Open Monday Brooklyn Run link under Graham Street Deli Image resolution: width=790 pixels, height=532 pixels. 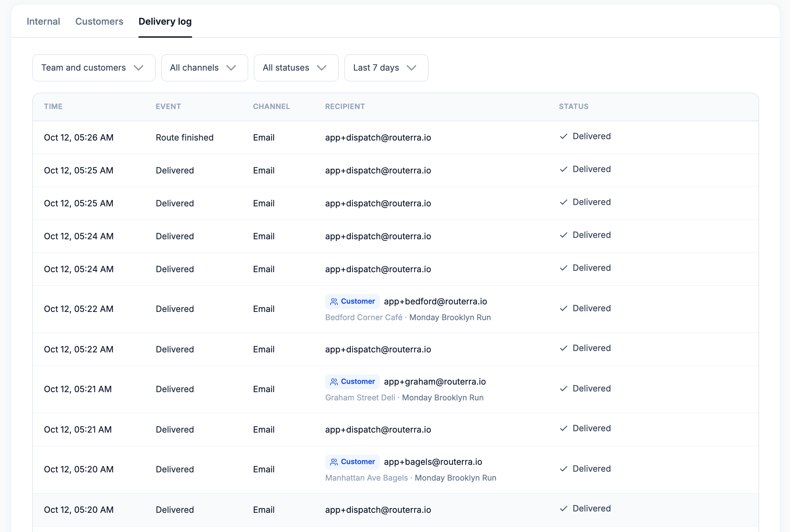(443, 398)
